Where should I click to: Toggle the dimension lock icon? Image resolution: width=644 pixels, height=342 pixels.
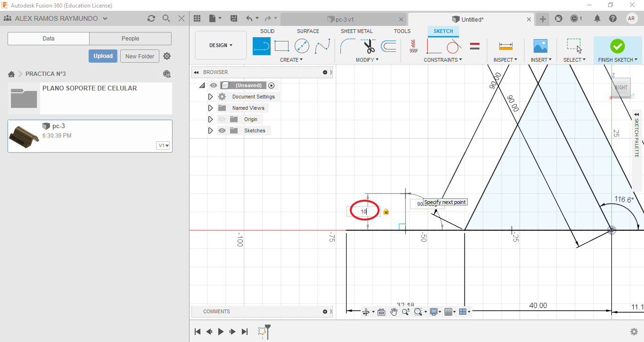(x=386, y=212)
